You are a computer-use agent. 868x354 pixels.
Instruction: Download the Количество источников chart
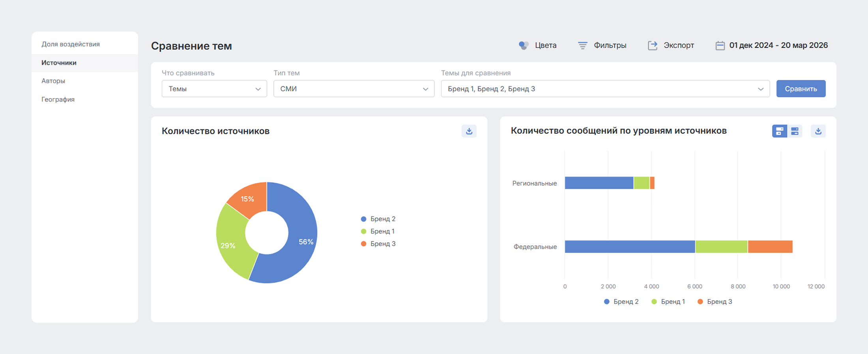click(469, 131)
